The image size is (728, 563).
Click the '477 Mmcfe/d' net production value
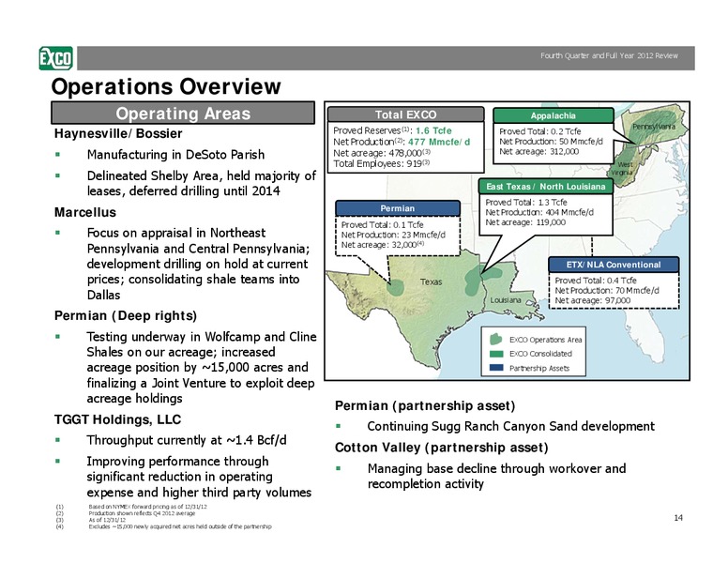[439, 142]
